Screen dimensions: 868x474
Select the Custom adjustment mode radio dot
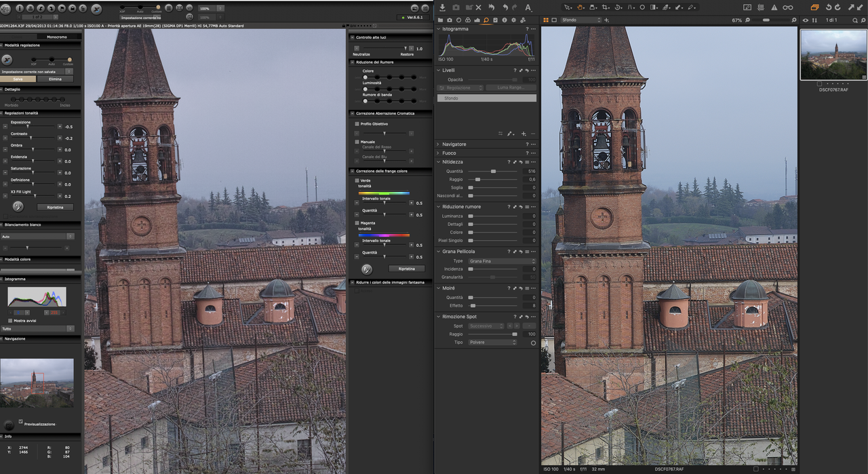[69, 59]
